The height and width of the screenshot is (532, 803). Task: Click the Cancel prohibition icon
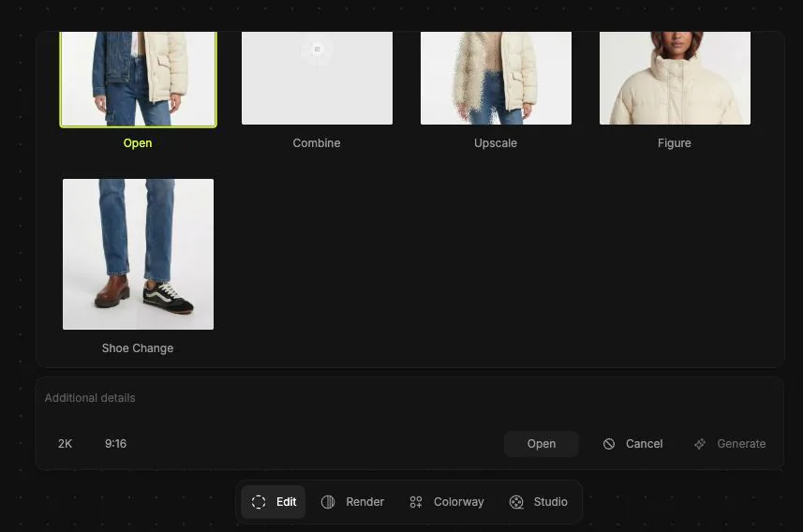click(609, 444)
